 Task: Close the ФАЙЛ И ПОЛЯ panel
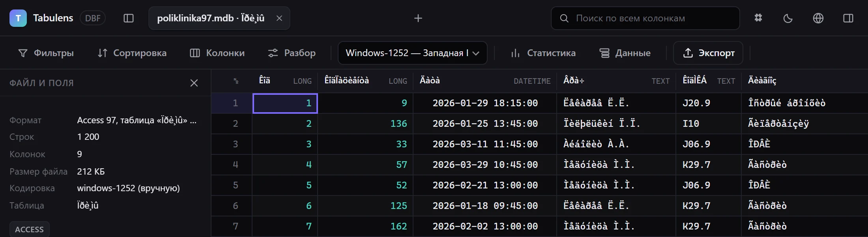click(194, 83)
